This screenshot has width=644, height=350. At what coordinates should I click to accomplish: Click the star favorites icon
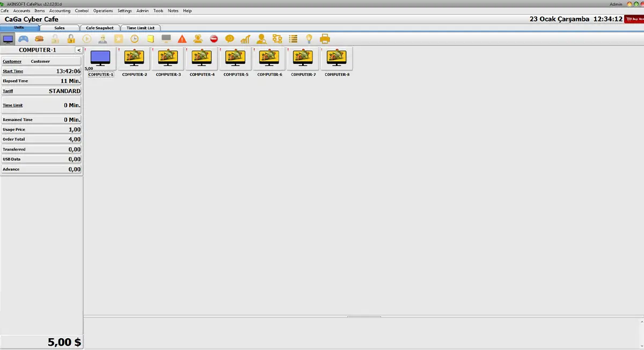(x=119, y=39)
